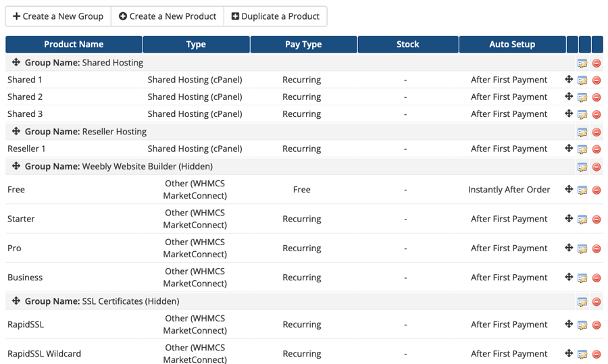Click the Stock column header
608x364 pixels.
tap(408, 44)
